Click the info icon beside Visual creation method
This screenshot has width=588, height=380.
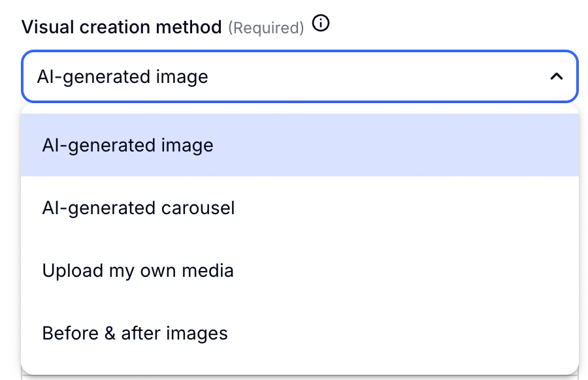click(321, 25)
